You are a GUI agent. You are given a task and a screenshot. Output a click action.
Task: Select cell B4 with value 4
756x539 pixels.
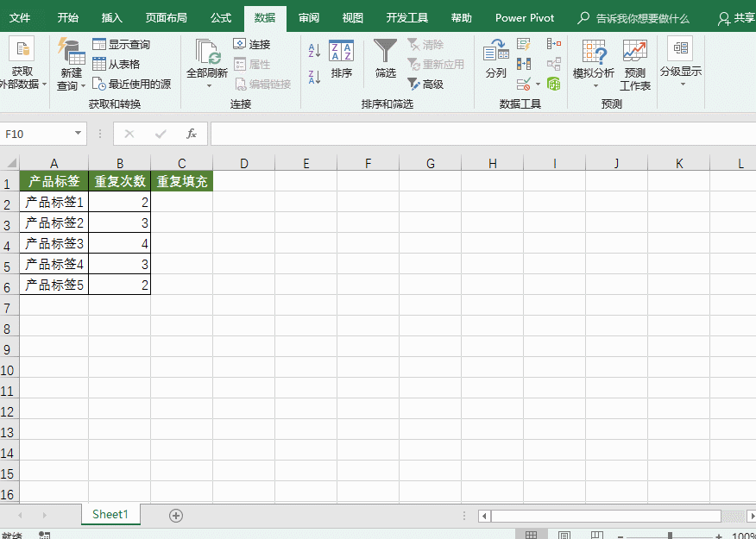120,244
